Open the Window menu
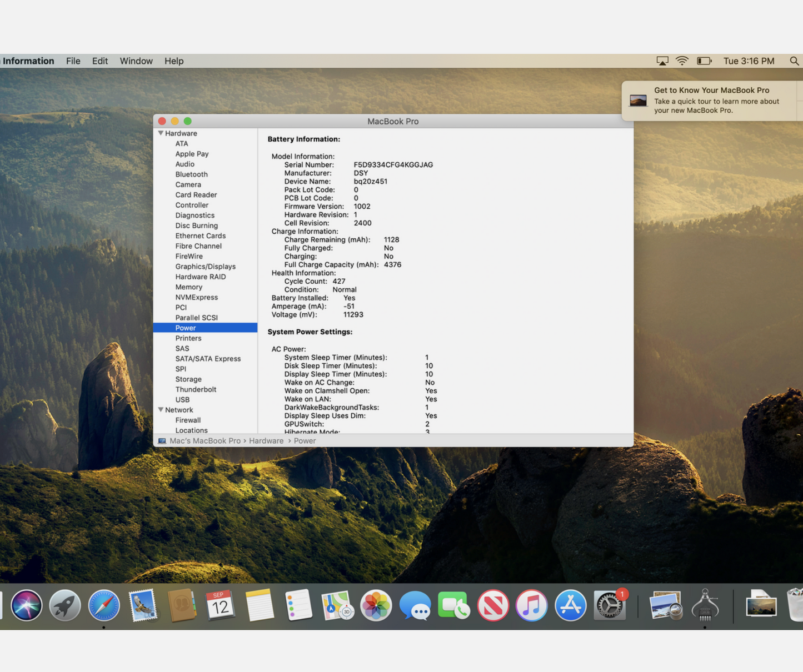Image resolution: width=803 pixels, height=672 pixels. [136, 61]
